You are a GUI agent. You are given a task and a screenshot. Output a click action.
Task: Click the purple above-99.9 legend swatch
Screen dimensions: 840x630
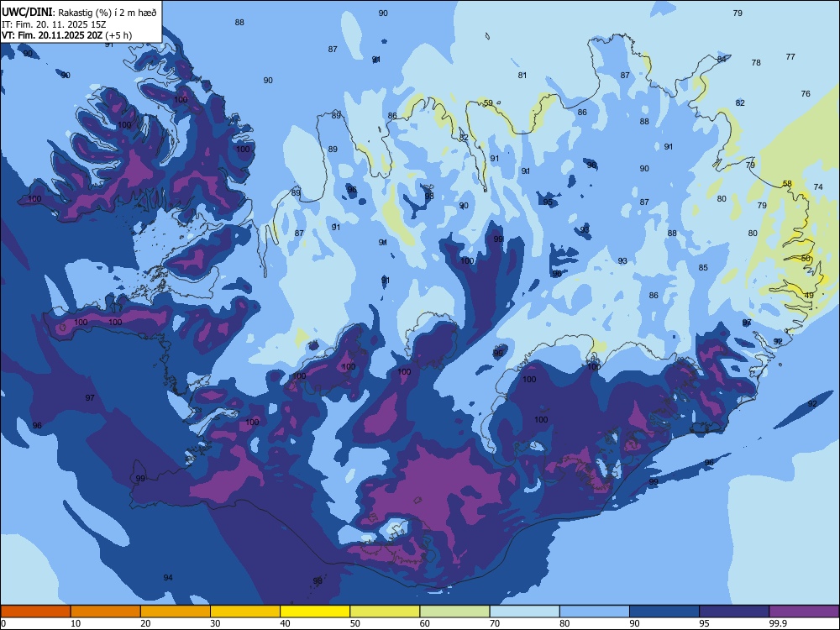804,612
